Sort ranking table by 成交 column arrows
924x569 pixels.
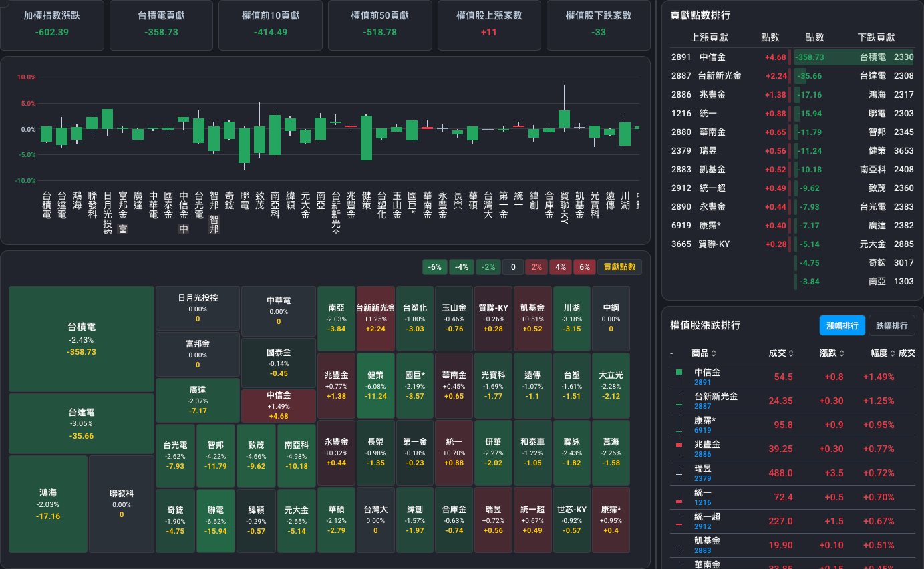[792, 353]
